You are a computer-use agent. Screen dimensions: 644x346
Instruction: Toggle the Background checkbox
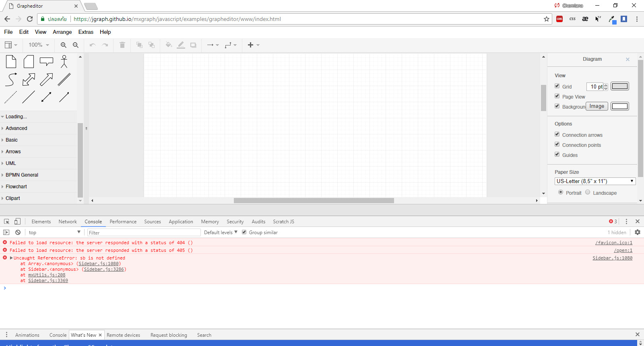[x=557, y=106]
